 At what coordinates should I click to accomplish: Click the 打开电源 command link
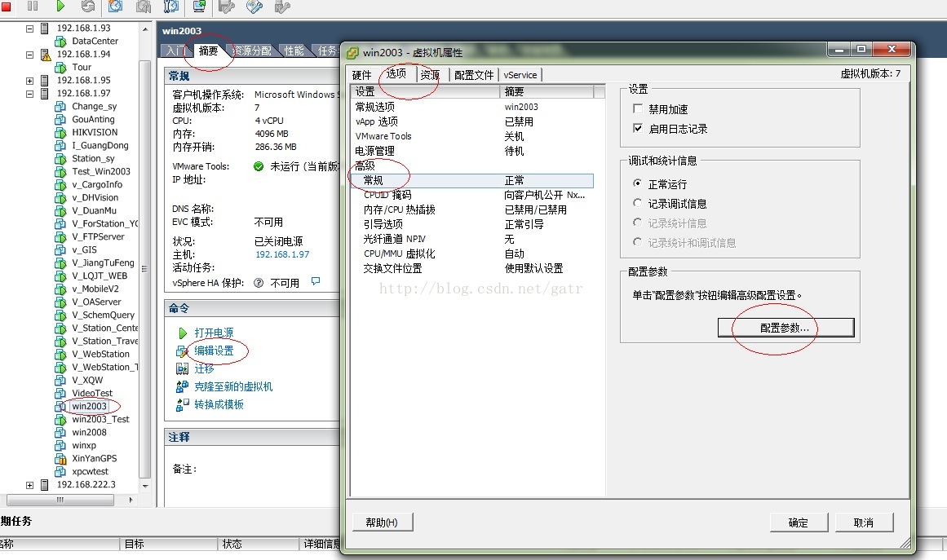pos(214,333)
